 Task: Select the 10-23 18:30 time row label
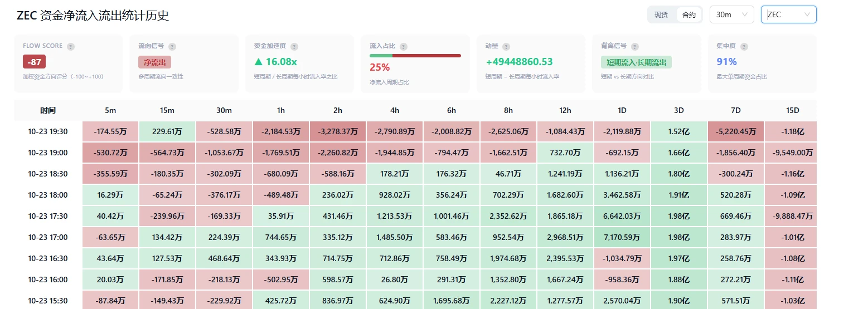48,174
